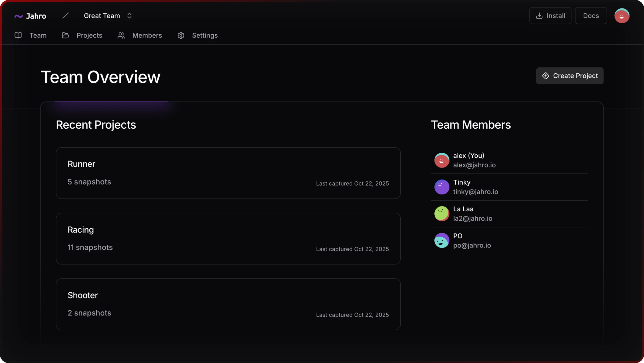Click the Create Project button
Screen dimensions: 644x363
570,76
